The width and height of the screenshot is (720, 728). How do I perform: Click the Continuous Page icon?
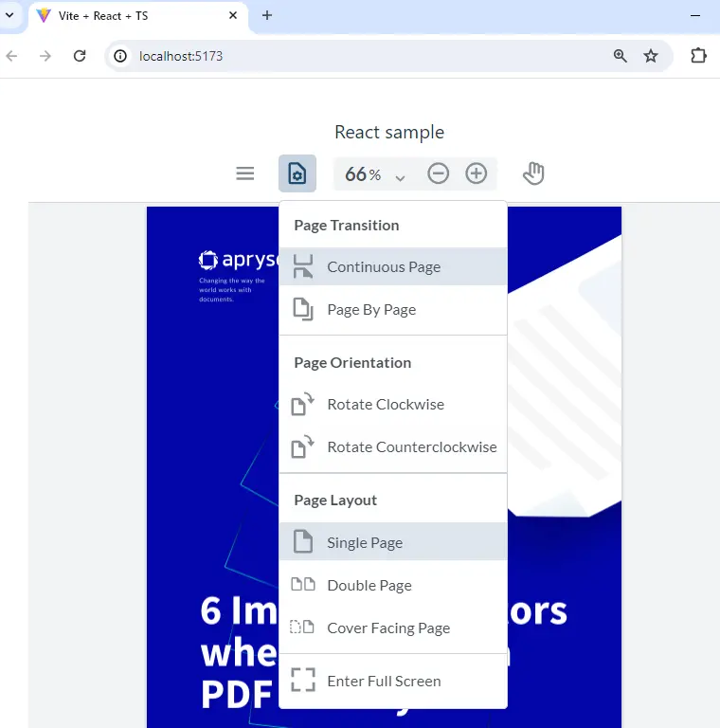click(303, 266)
